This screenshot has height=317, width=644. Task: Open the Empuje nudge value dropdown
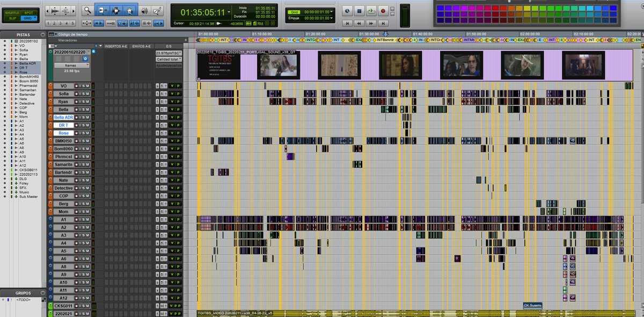click(331, 18)
